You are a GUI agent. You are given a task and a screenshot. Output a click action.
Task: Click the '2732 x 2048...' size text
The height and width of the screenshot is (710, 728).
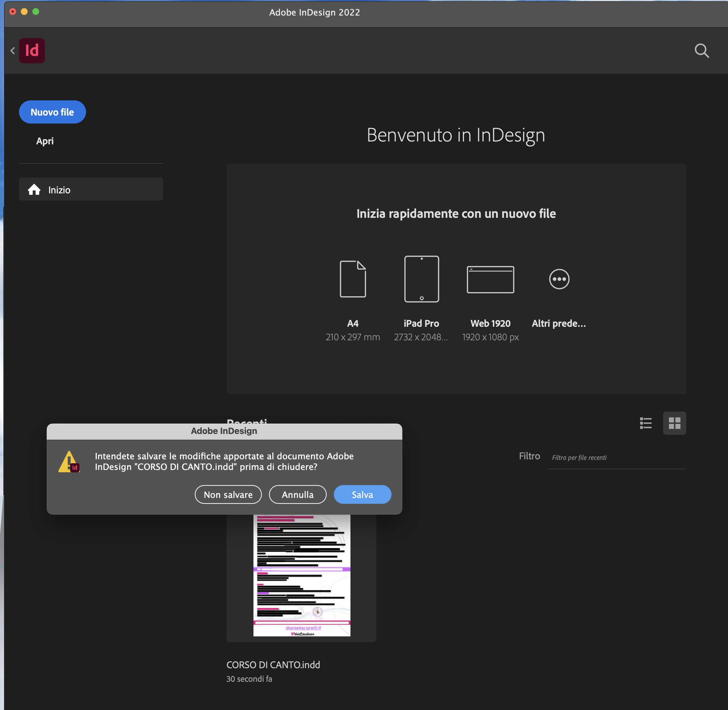(421, 337)
